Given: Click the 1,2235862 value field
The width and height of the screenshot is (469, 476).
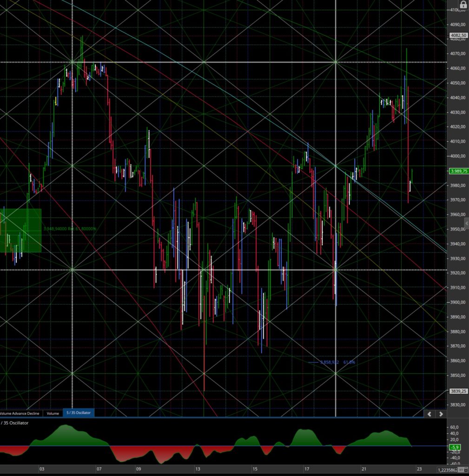Looking at the screenshot, I should [448, 470].
